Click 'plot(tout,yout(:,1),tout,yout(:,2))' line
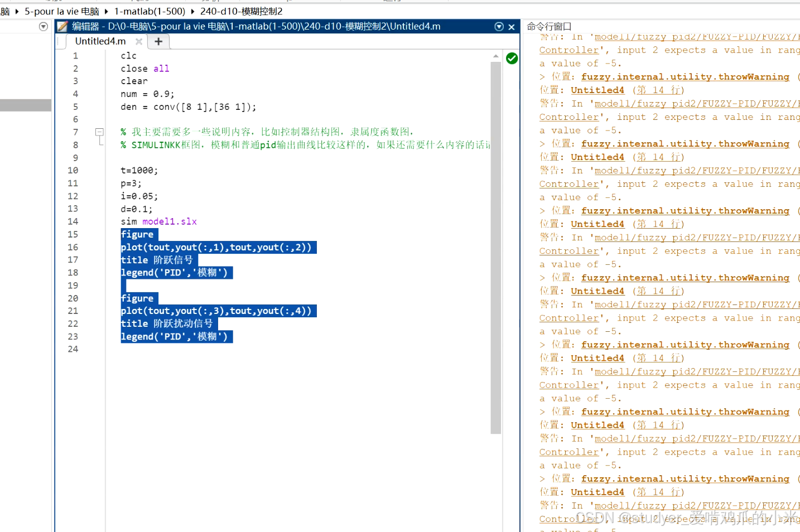The width and height of the screenshot is (800, 532). click(216, 248)
